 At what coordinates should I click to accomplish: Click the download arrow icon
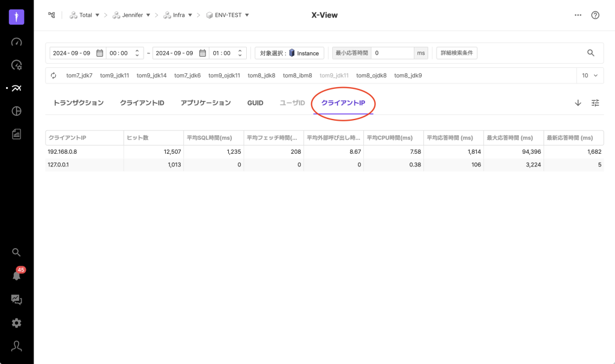(x=578, y=103)
